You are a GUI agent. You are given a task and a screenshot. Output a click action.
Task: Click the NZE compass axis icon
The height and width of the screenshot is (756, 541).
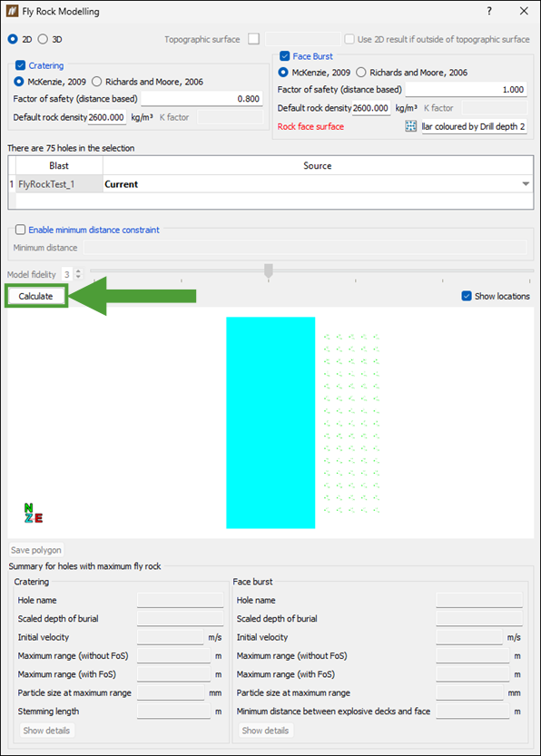click(x=33, y=514)
